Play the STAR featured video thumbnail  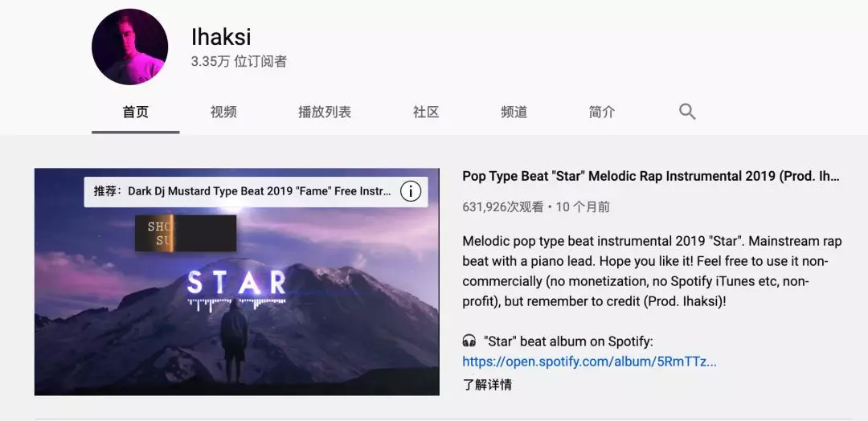[x=236, y=281]
